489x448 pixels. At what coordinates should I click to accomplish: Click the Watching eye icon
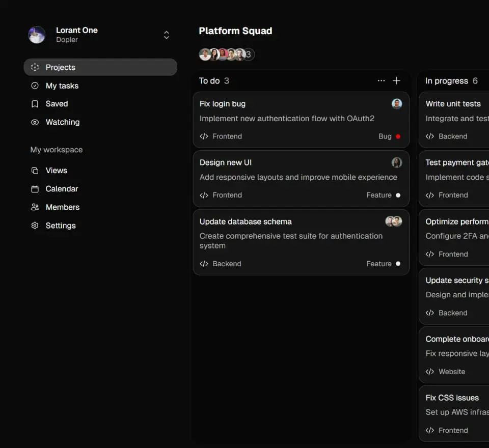pos(35,122)
